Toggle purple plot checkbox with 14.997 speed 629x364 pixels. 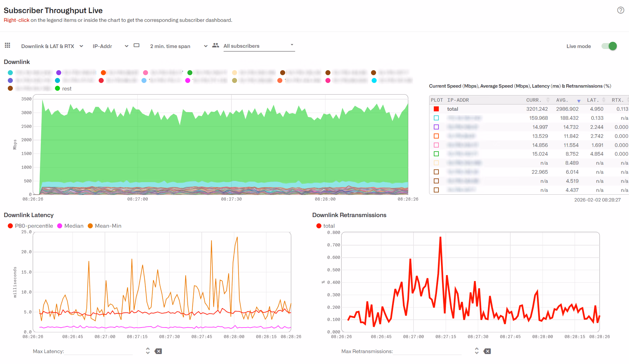pyautogui.click(x=436, y=127)
